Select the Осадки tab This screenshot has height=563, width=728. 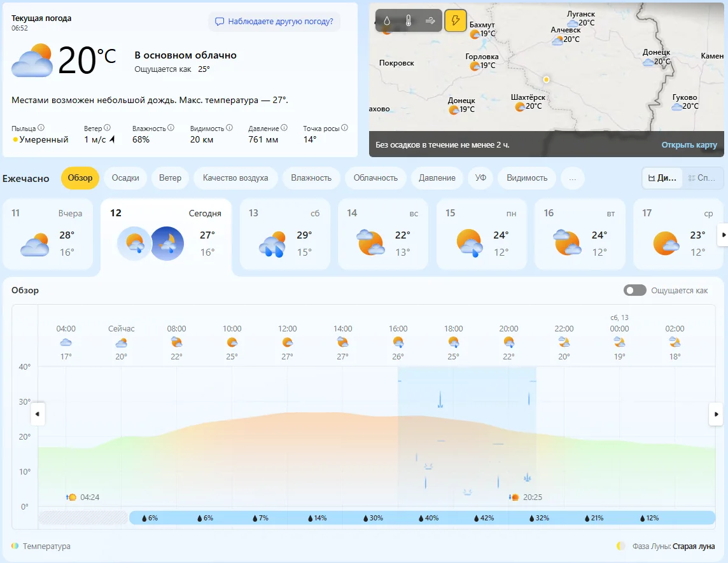pos(125,178)
